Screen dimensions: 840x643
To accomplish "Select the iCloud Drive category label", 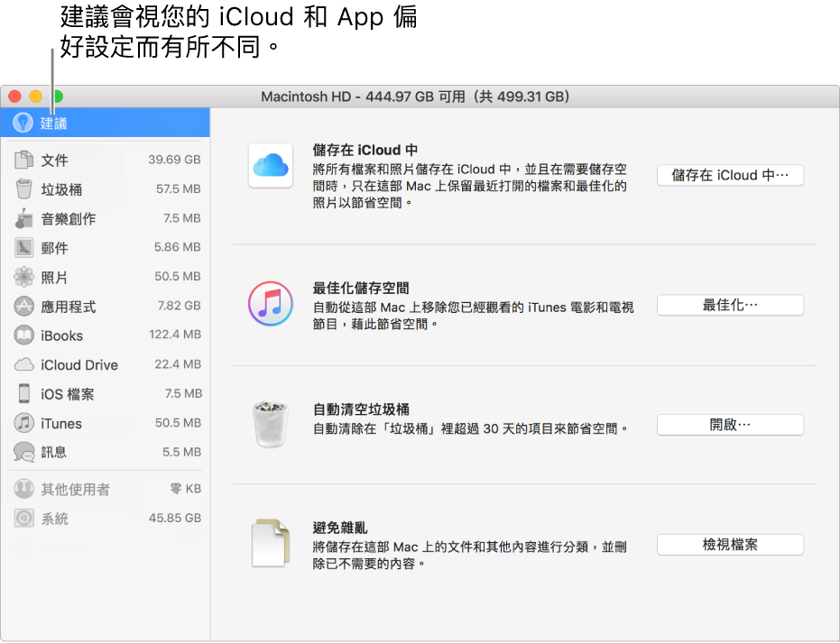I will tap(79, 365).
